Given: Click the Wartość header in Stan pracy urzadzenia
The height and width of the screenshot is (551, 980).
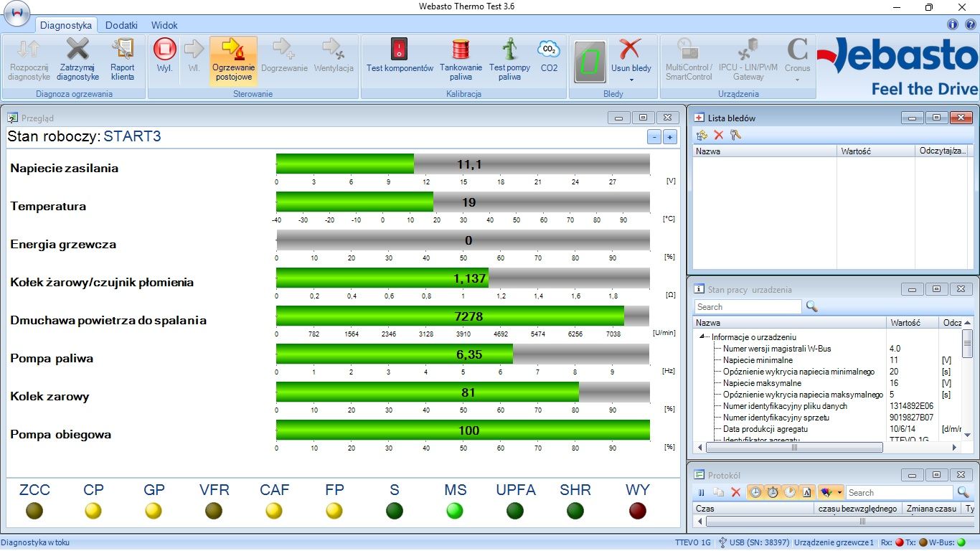Looking at the screenshot, I should pyautogui.click(x=913, y=323).
